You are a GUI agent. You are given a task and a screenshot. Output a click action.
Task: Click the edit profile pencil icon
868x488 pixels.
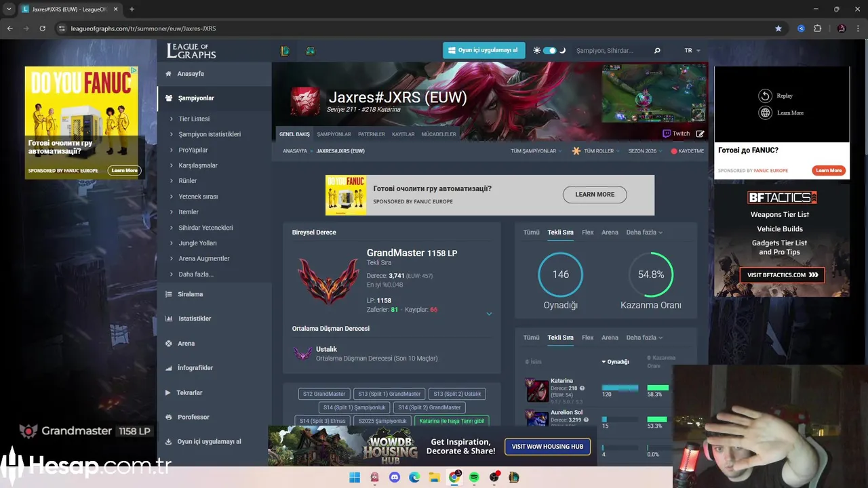700,134
